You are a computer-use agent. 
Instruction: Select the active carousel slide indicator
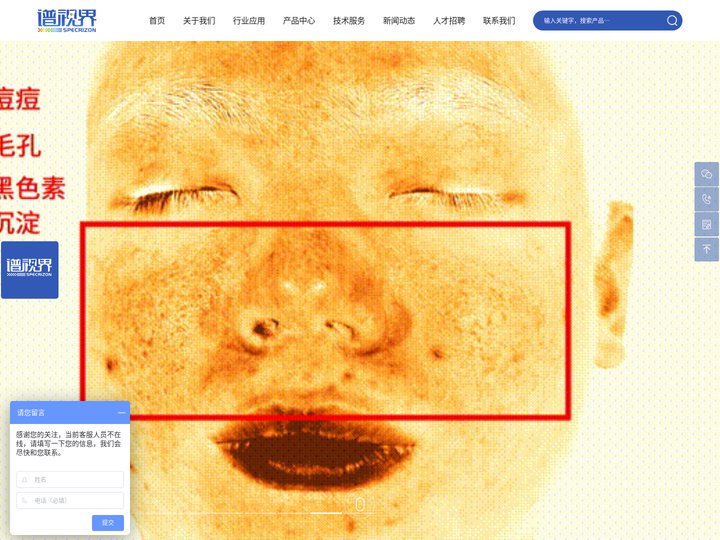point(326,513)
